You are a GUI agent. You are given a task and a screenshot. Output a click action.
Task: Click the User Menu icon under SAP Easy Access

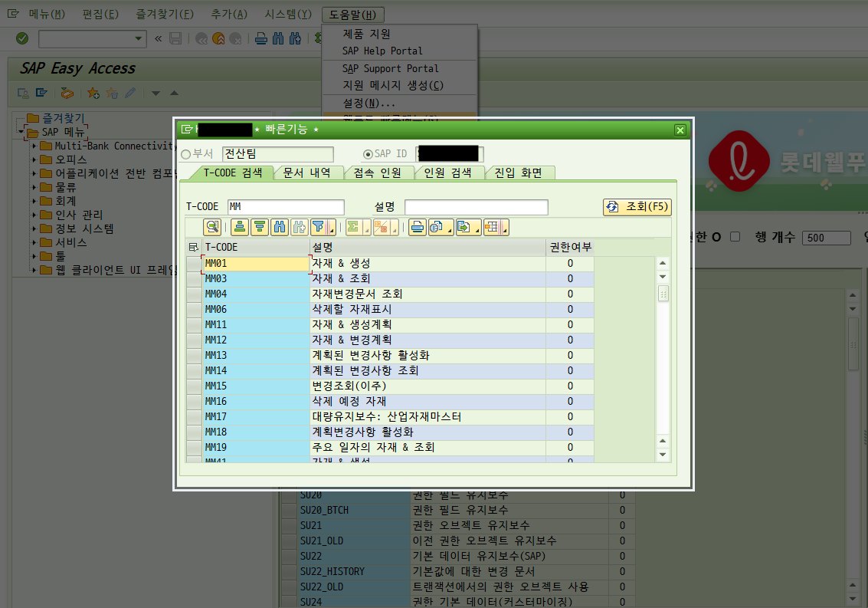pyautogui.click(x=23, y=93)
